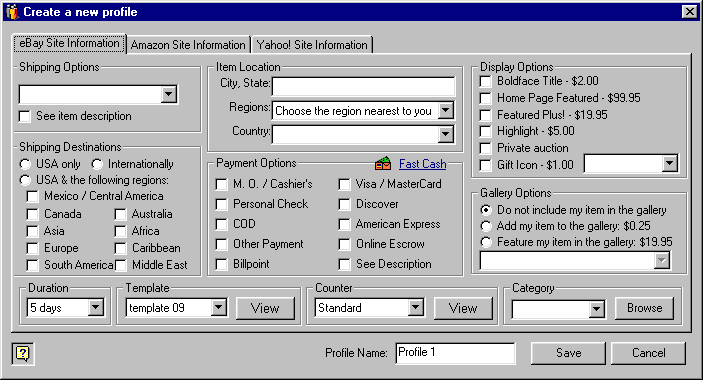Switch to the Yahoo! Site Information tab
Screen dimensions: 703x380
pyautogui.click(x=312, y=45)
